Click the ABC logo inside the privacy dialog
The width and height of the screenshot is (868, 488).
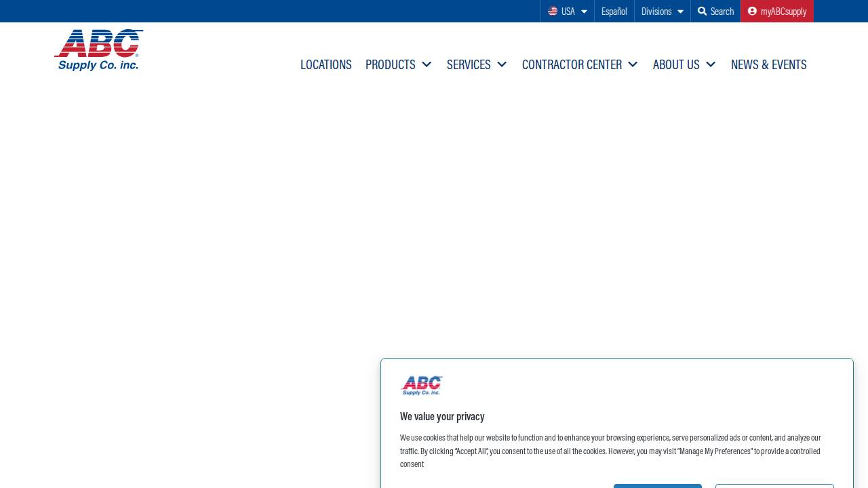click(x=421, y=385)
